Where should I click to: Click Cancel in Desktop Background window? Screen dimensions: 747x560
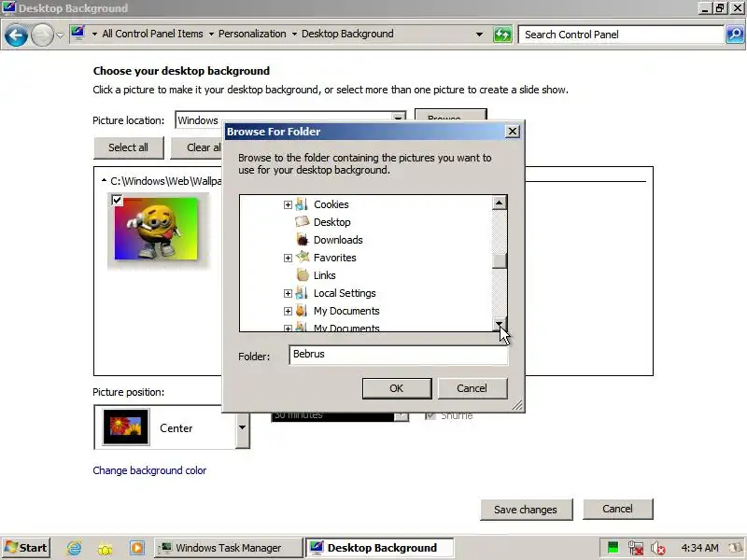618,509
